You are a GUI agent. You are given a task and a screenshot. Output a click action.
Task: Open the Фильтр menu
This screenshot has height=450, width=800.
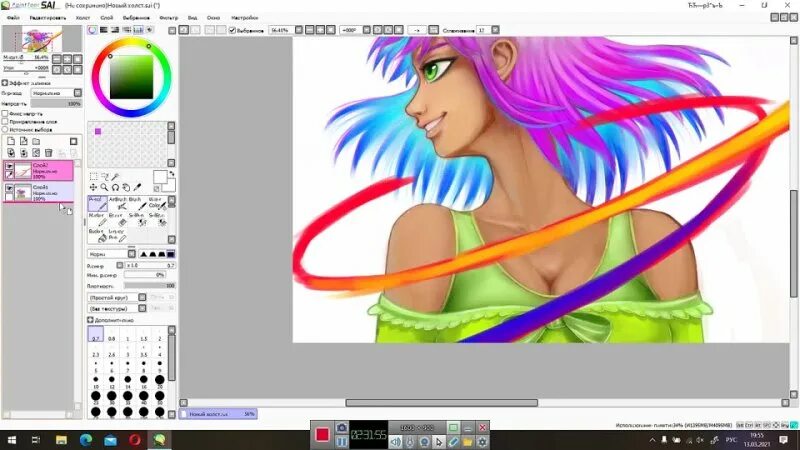[x=169, y=17]
